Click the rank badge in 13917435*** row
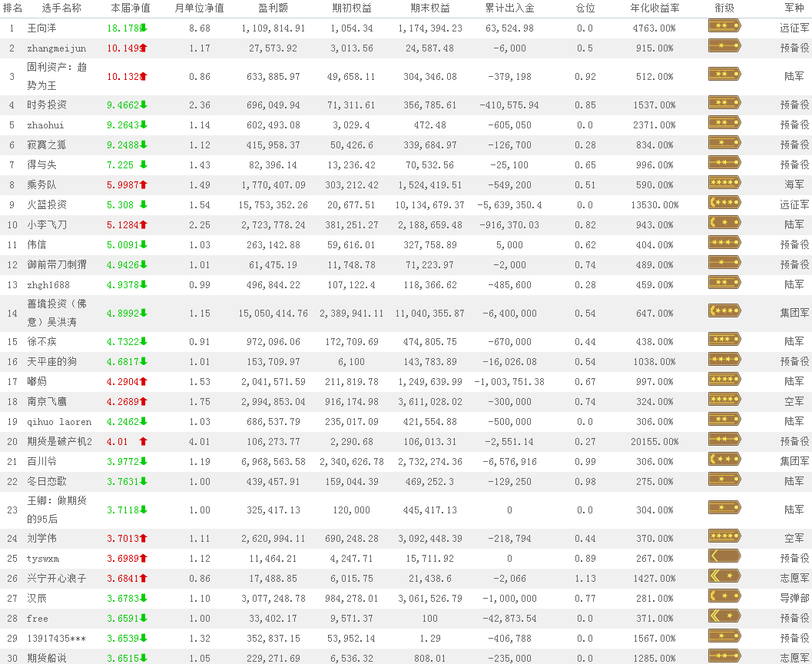Image resolution: width=812 pixels, height=664 pixels. [x=724, y=636]
